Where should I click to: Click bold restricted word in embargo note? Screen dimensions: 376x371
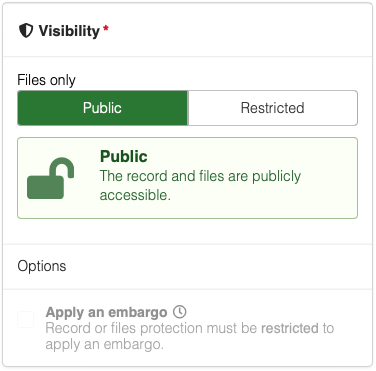[290, 328]
